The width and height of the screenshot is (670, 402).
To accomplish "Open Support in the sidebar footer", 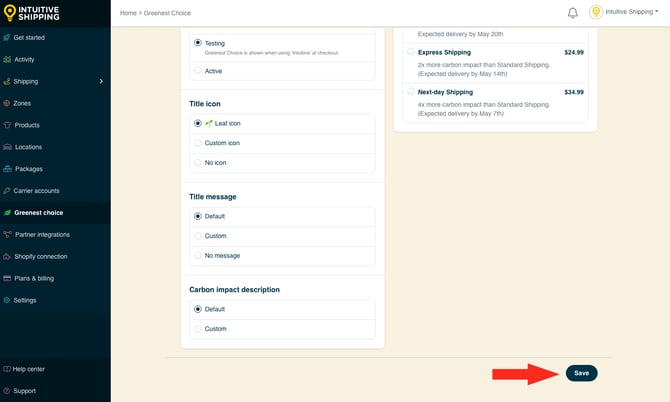I will (24, 391).
